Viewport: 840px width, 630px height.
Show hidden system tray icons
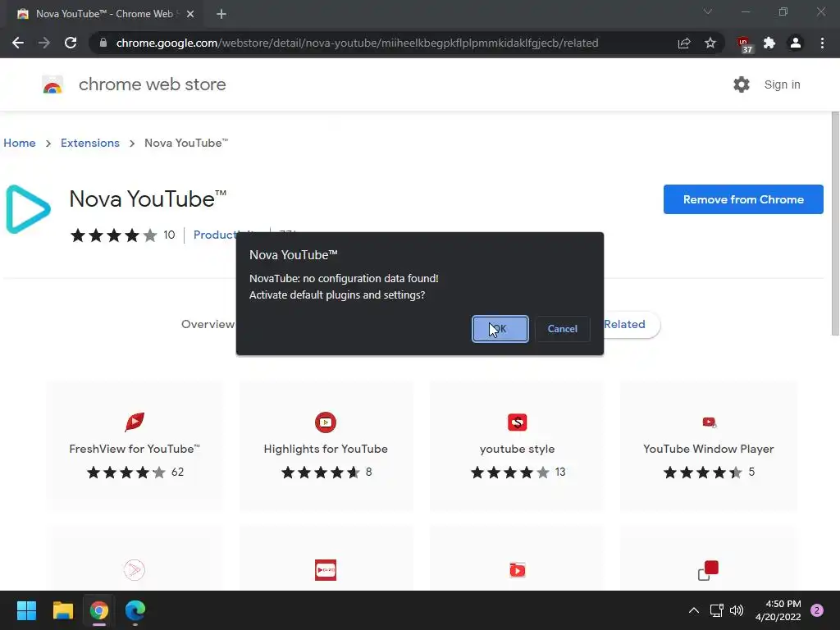click(694, 610)
